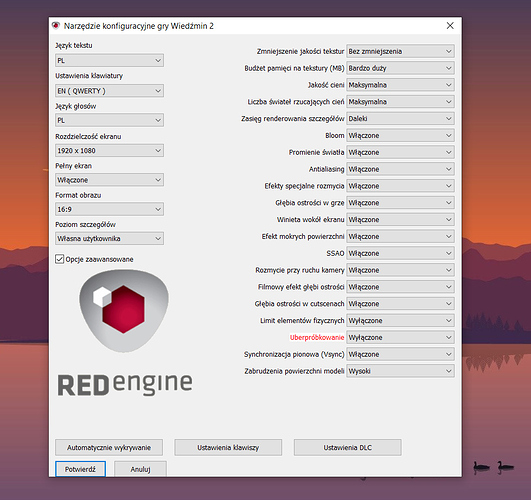
Task: Change the Bloom setting dropdown
Action: click(400, 135)
